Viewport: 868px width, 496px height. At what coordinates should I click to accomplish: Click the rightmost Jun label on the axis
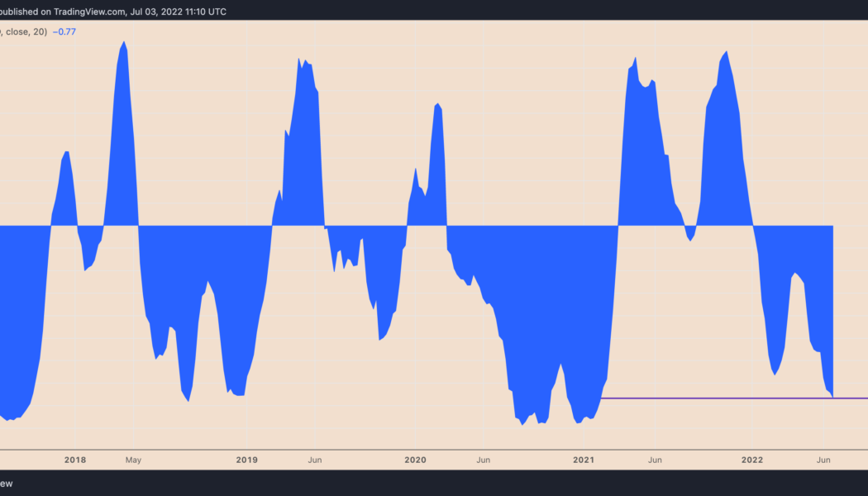click(x=823, y=460)
